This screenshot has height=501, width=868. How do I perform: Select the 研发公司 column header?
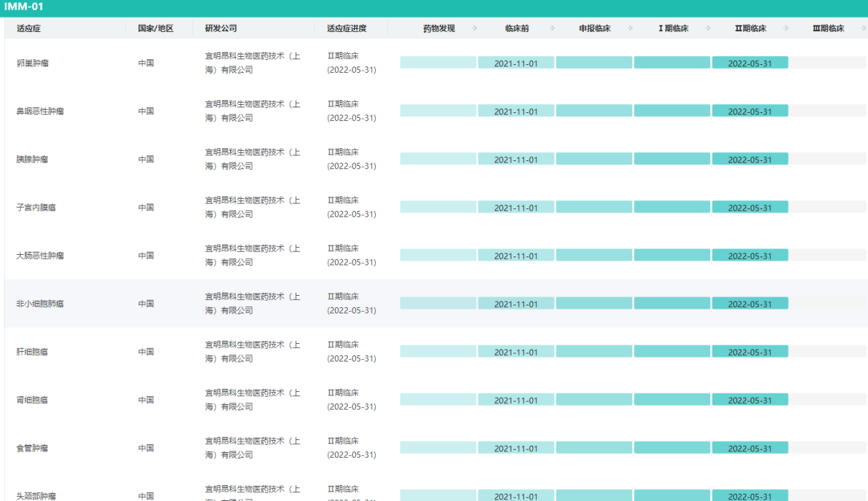tap(220, 29)
